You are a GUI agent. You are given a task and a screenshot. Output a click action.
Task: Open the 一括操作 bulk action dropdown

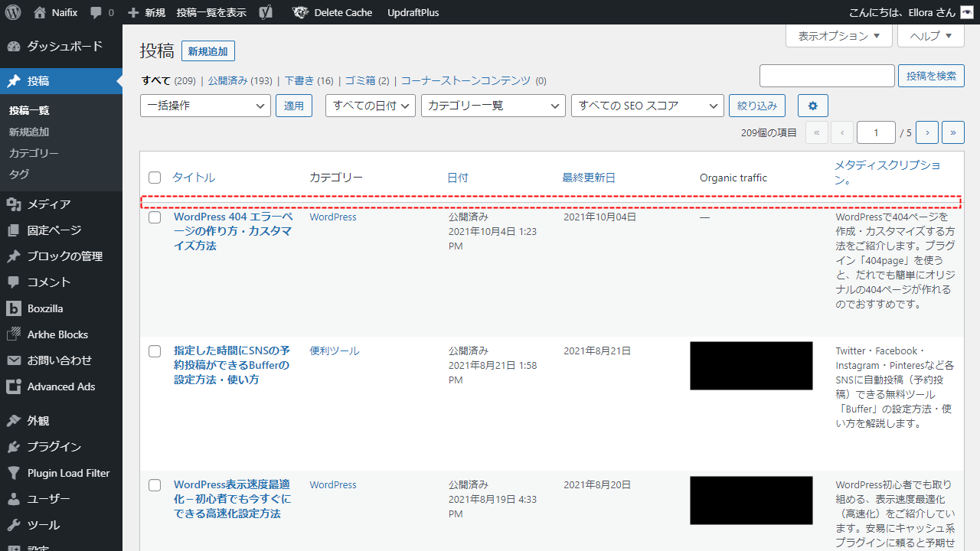206,106
